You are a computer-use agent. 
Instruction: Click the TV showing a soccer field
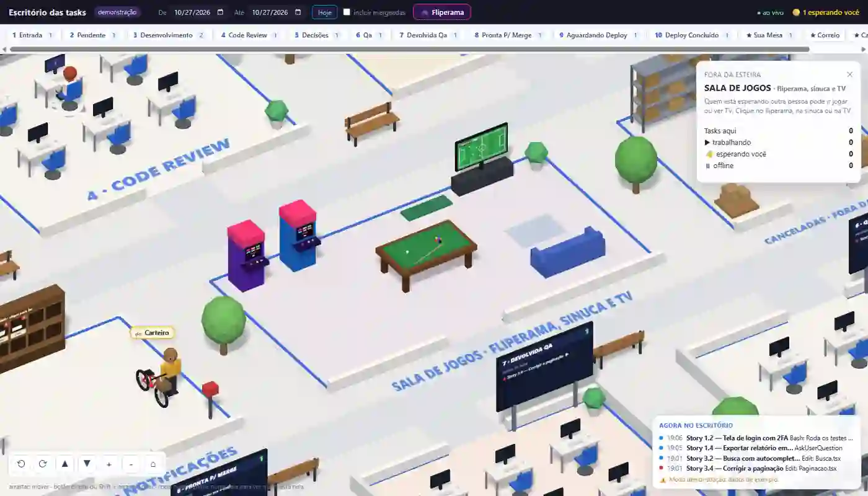[x=482, y=148]
